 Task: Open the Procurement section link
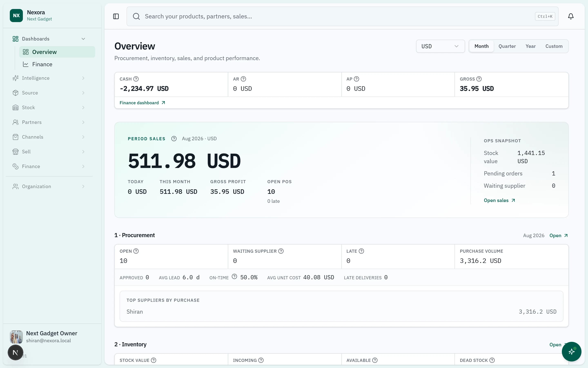(559, 235)
